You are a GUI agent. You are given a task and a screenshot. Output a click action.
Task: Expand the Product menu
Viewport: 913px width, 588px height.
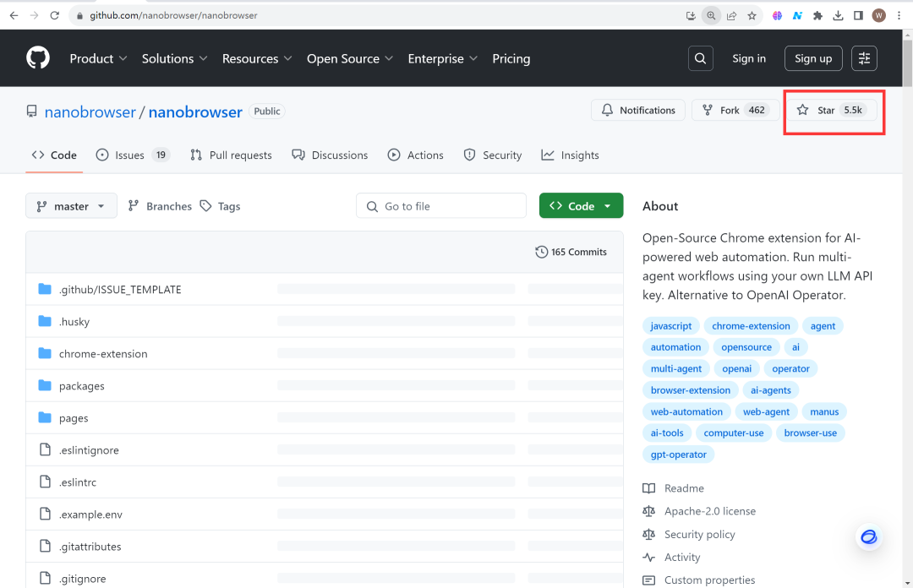coord(98,58)
